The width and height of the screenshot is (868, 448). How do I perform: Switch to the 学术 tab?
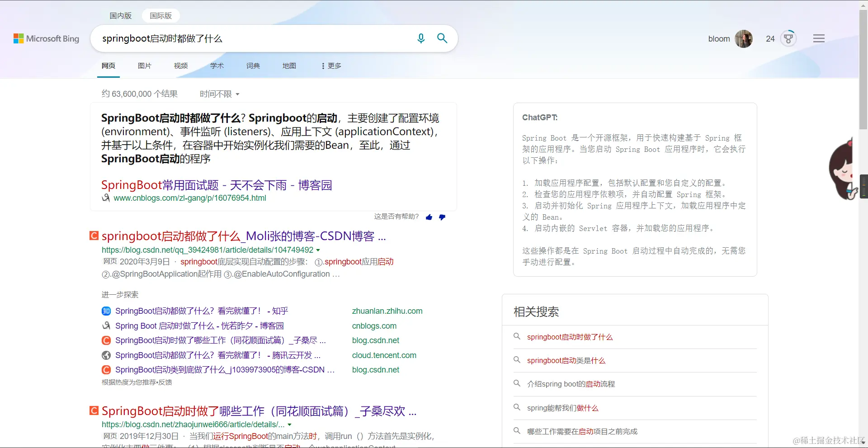(217, 66)
